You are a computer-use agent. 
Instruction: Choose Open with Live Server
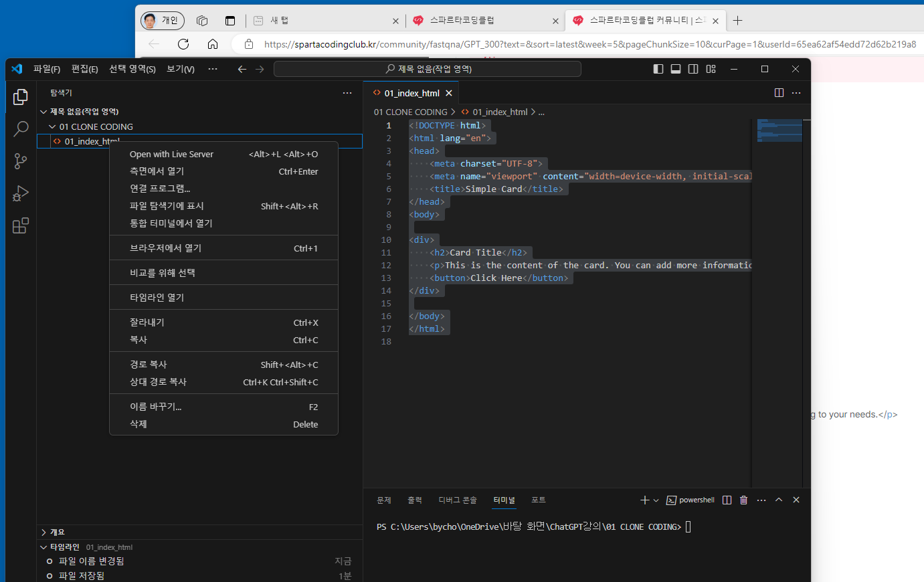(x=223, y=154)
